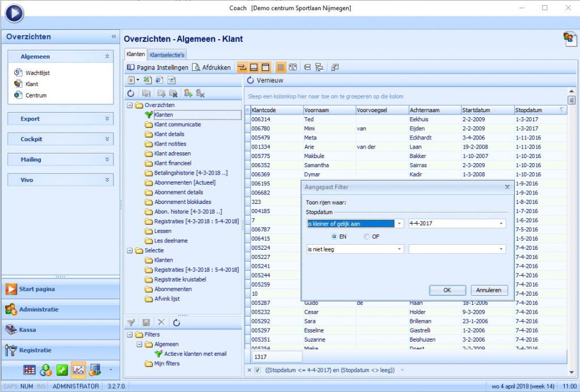The image size is (580, 392).
Task: Select Klant financieel in the Overzichten tree
Action: pyautogui.click(x=172, y=163)
